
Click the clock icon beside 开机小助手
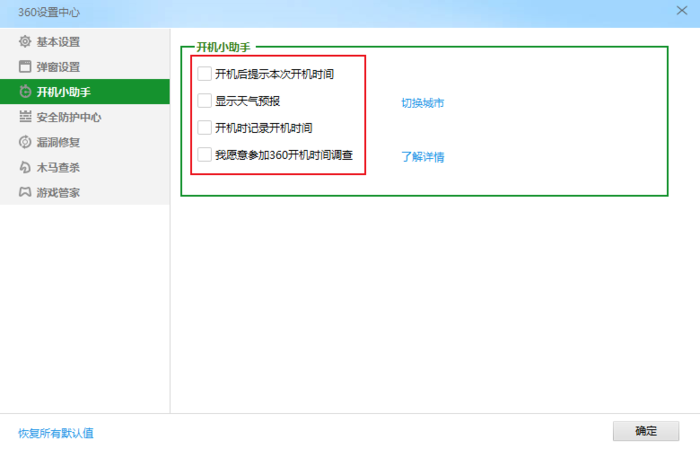click(x=25, y=92)
